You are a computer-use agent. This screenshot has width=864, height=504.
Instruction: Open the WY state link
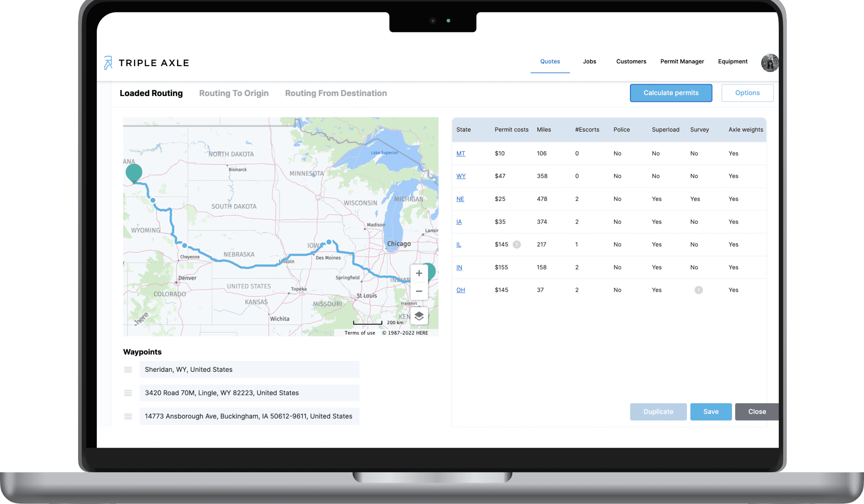[x=460, y=176]
